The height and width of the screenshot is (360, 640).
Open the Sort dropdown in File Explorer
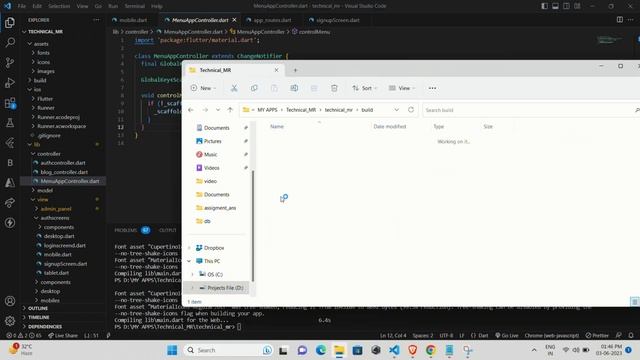pos(364,88)
